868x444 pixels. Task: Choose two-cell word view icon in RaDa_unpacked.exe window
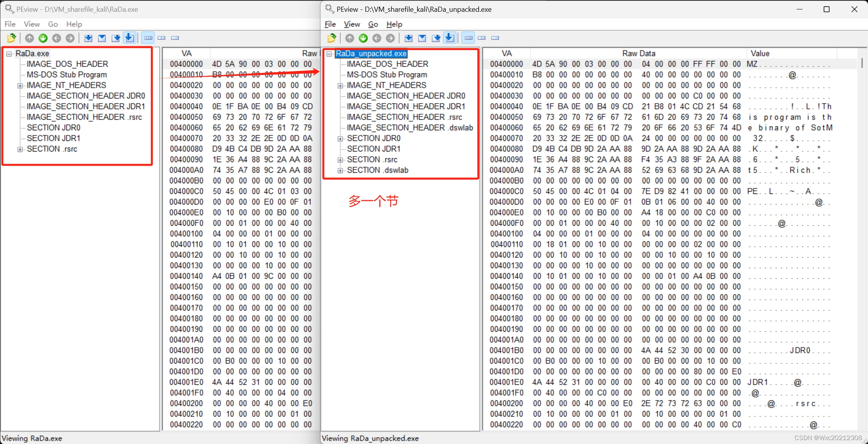coord(482,38)
